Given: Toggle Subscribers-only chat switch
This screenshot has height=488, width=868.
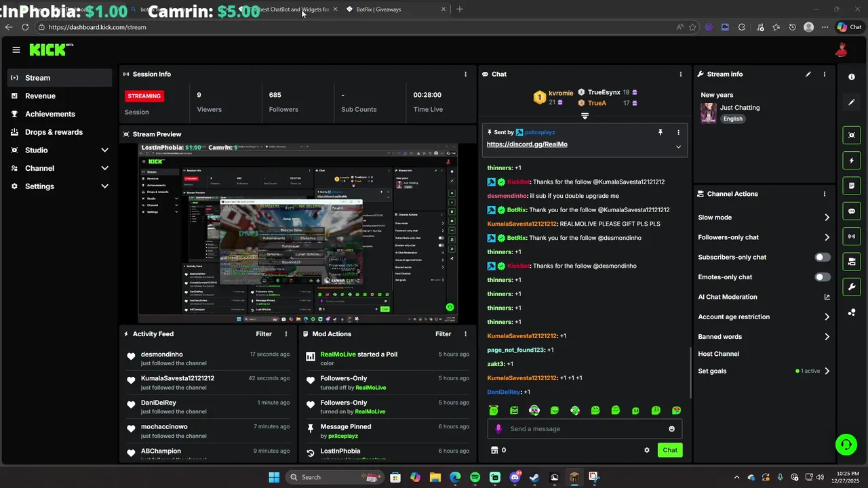Looking at the screenshot, I should coord(822,257).
